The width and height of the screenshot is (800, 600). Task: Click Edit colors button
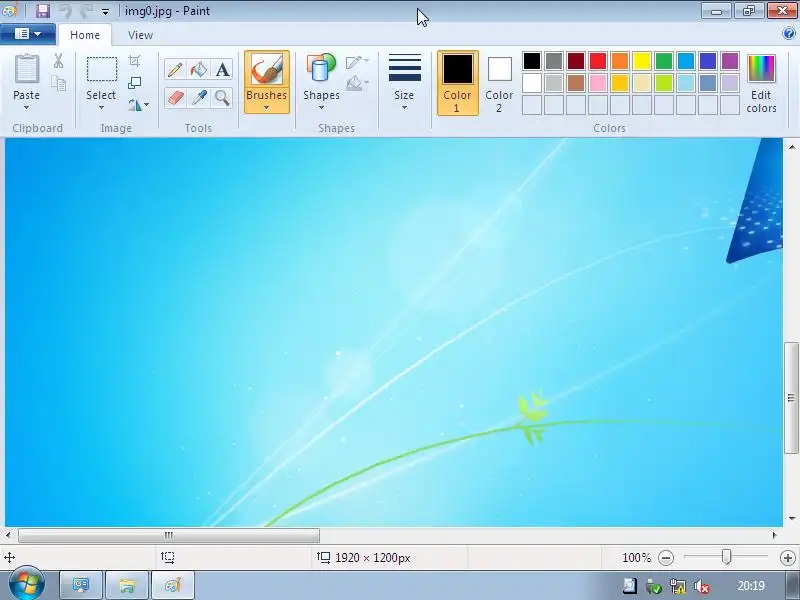coord(761,83)
